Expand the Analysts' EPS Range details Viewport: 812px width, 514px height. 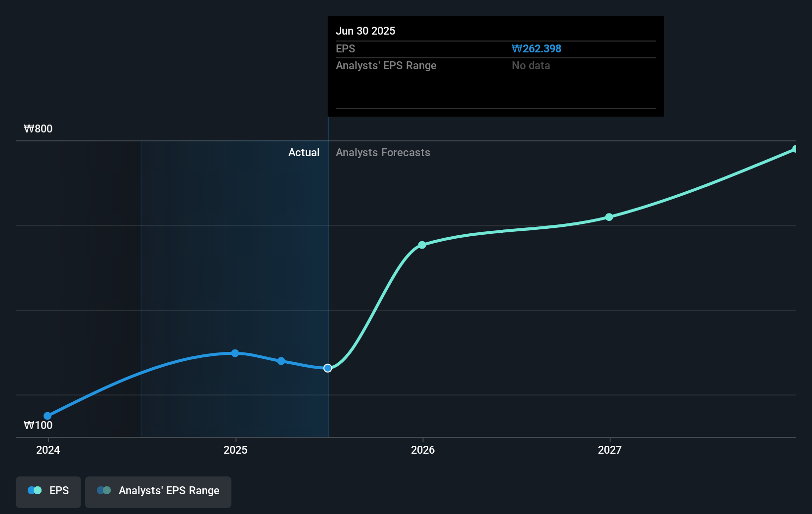coord(386,65)
